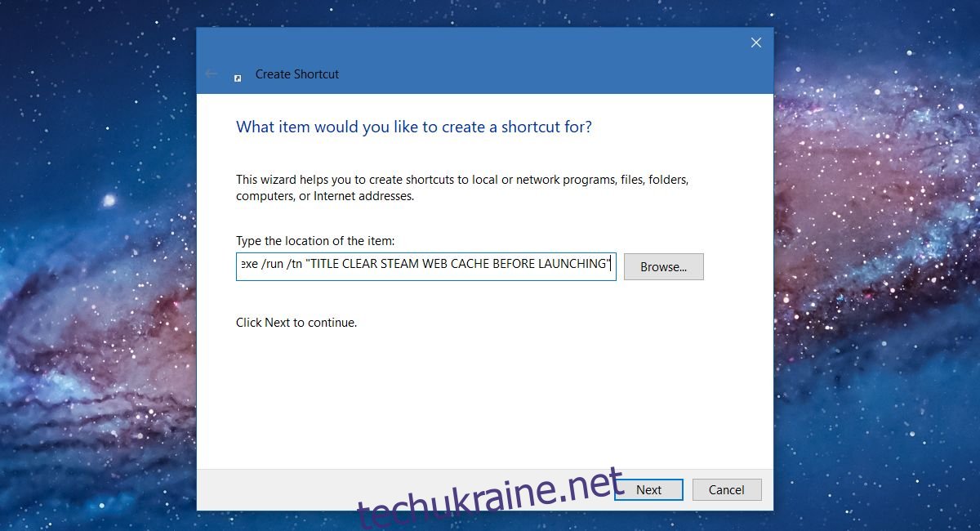
Task: Go back using the back arrow
Action: [212, 74]
